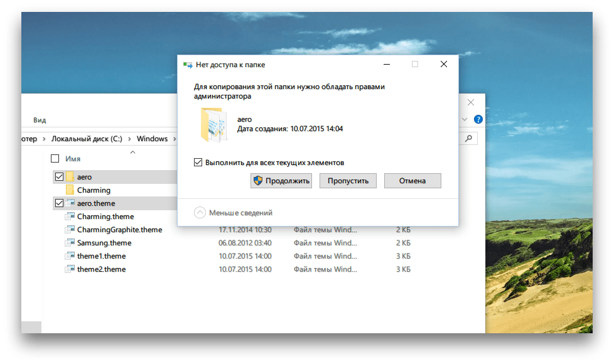The width and height of the screenshot is (614, 364).
Task: Select the theme1.theme file name
Action: [x=102, y=256]
